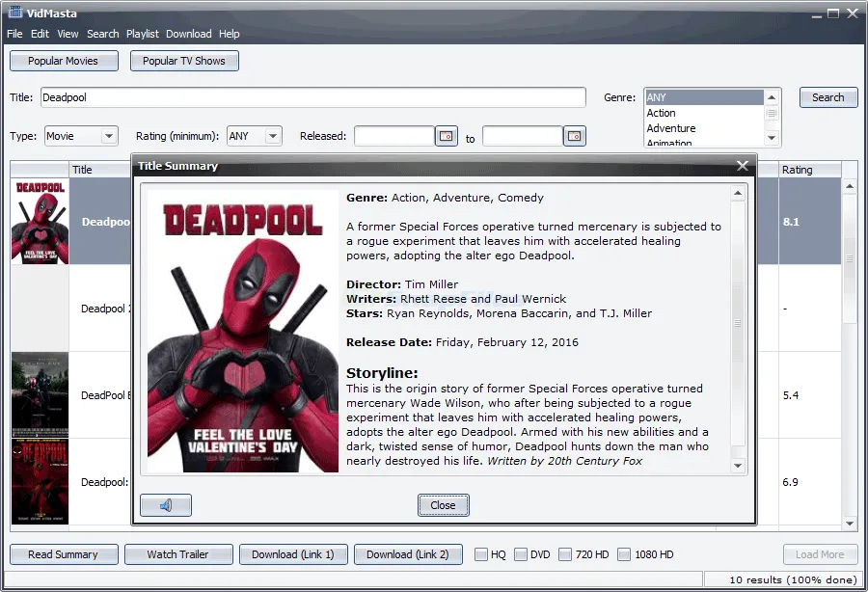Enable the DVD checkbox
This screenshot has width=868, height=592.
click(521, 554)
